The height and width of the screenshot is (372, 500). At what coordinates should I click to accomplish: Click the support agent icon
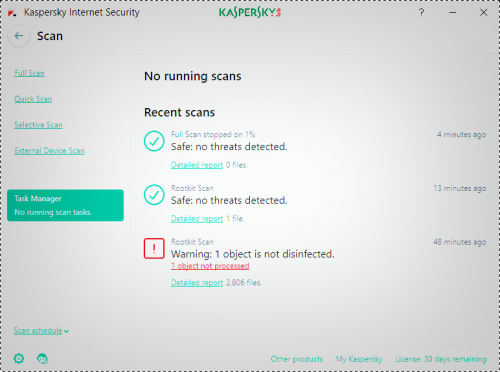(x=42, y=359)
